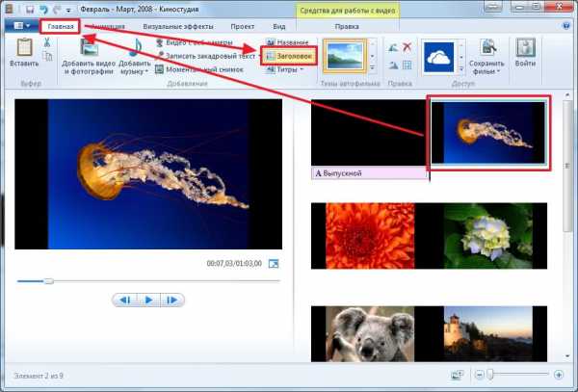This screenshot has height=392, width=578.
Task: Select the black title clip in storyboard
Action: 369,133
